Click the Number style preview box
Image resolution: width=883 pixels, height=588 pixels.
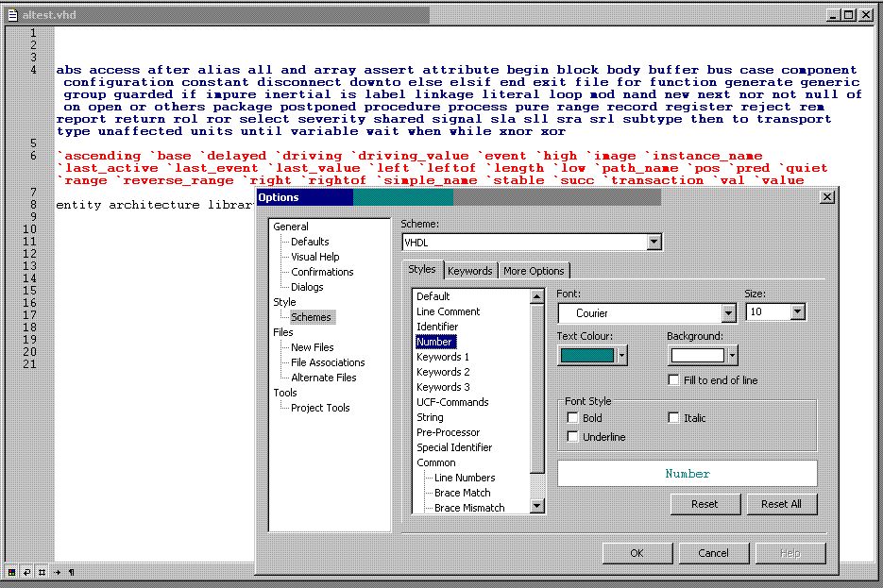[x=687, y=473]
